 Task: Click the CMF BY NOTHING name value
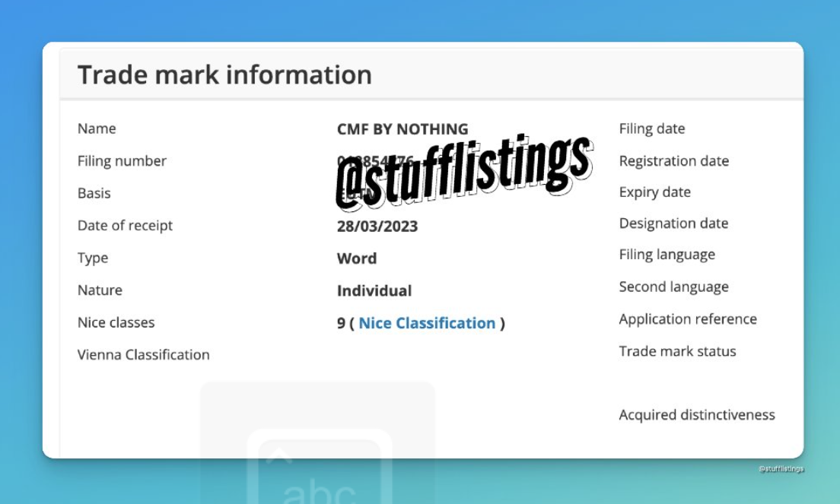click(x=402, y=129)
